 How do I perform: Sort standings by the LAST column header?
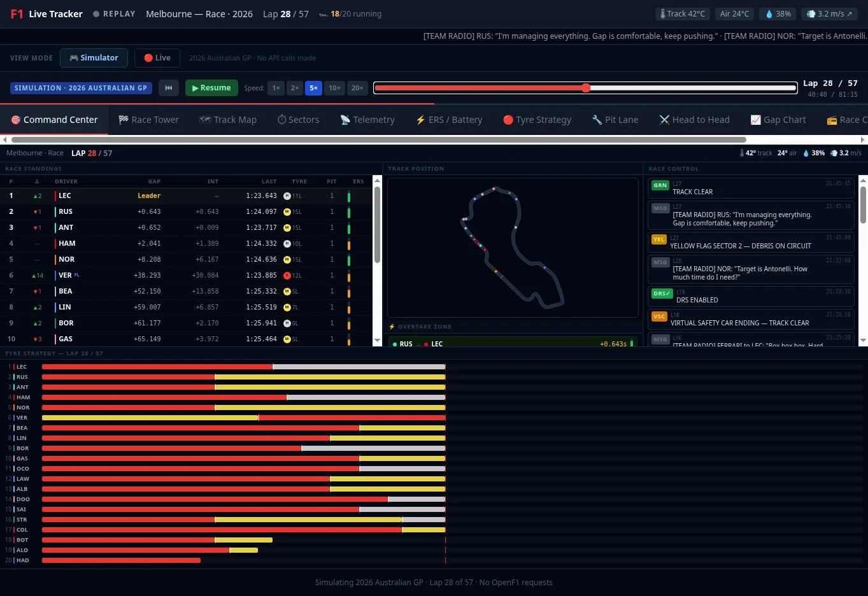point(269,181)
